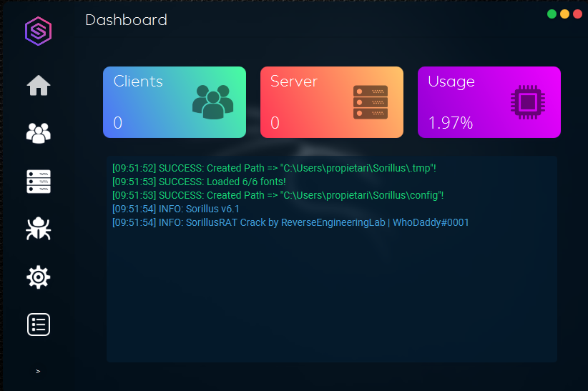Click the red close window dot
The width and height of the screenshot is (588, 391).
[577, 14]
